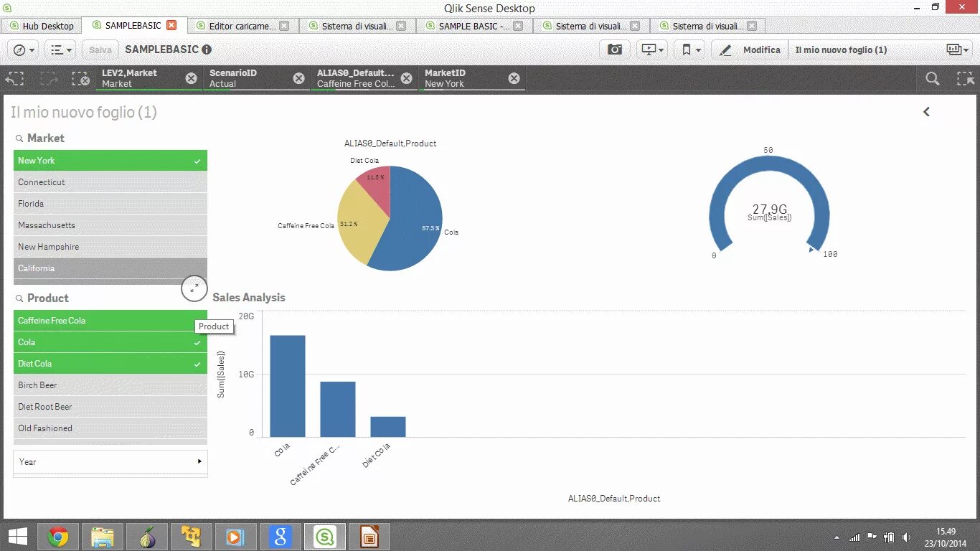
Task: Click the Cola bar in Sales Analysis
Action: point(288,386)
